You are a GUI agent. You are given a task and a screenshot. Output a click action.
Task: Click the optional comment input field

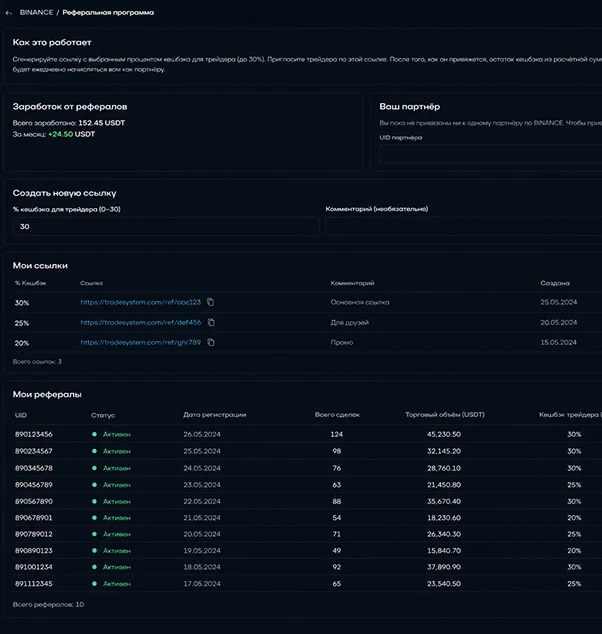point(463,226)
